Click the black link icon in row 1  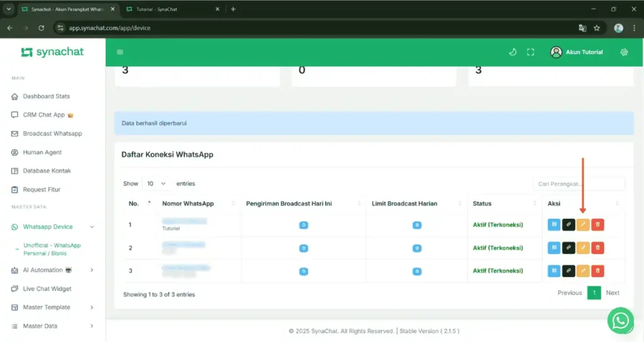click(569, 224)
